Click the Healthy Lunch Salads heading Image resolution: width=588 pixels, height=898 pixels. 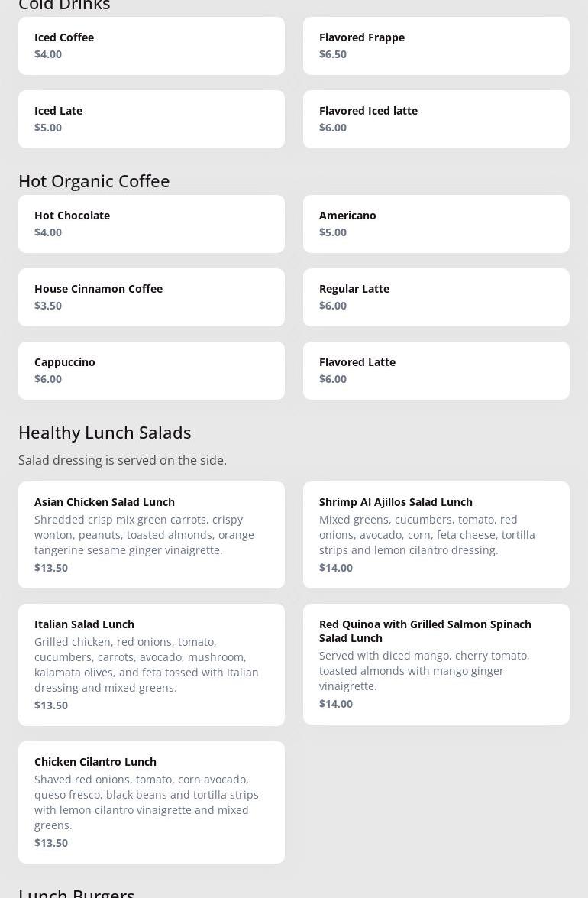pyautogui.click(x=105, y=433)
